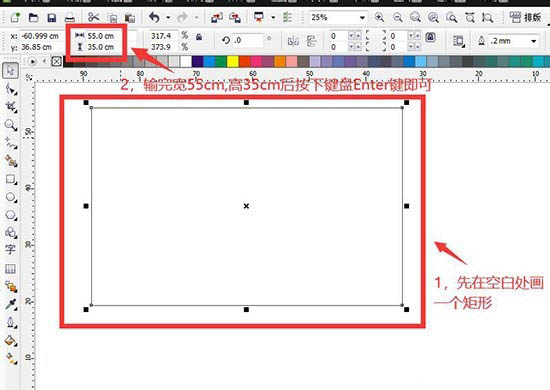Image resolution: width=550 pixels, height=390 pixels.
Task: Pick the orange palette swatch
Action: (280, 61)
